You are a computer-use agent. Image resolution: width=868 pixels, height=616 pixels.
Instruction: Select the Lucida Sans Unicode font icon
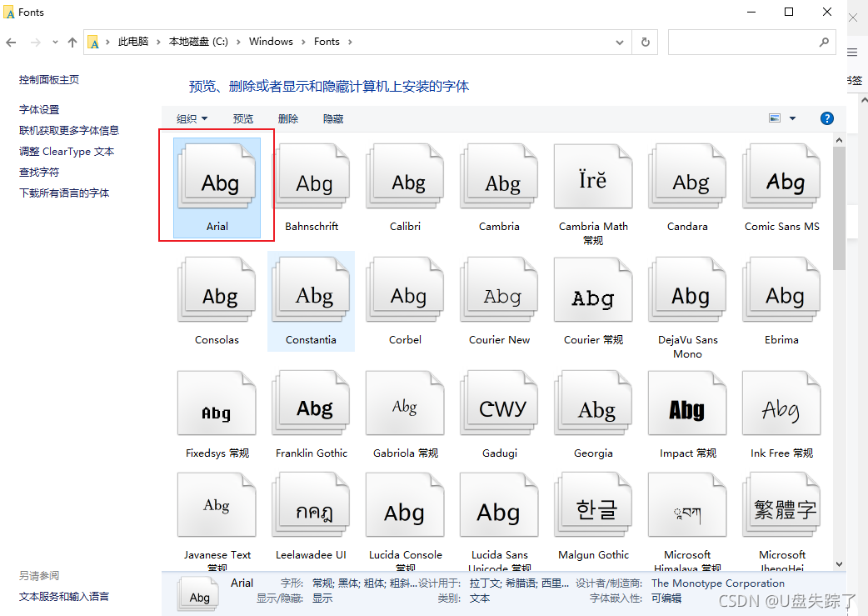[x=499, y=504]
